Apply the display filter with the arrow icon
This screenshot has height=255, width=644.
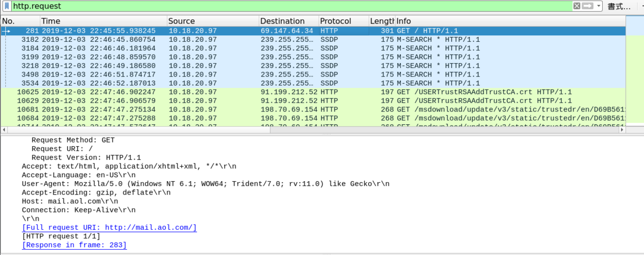588,6
